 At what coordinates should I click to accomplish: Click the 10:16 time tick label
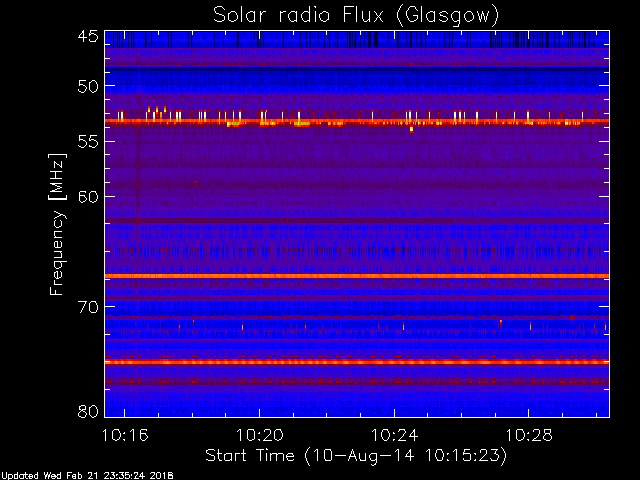click(125, 435)
